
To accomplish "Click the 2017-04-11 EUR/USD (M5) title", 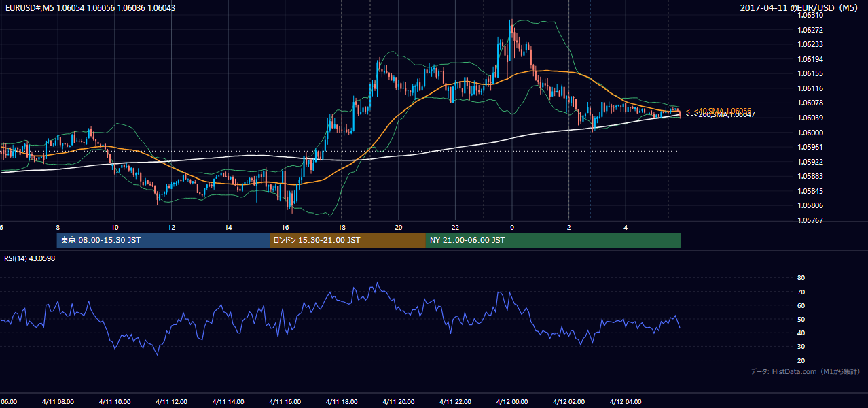I will pos(799,7).
